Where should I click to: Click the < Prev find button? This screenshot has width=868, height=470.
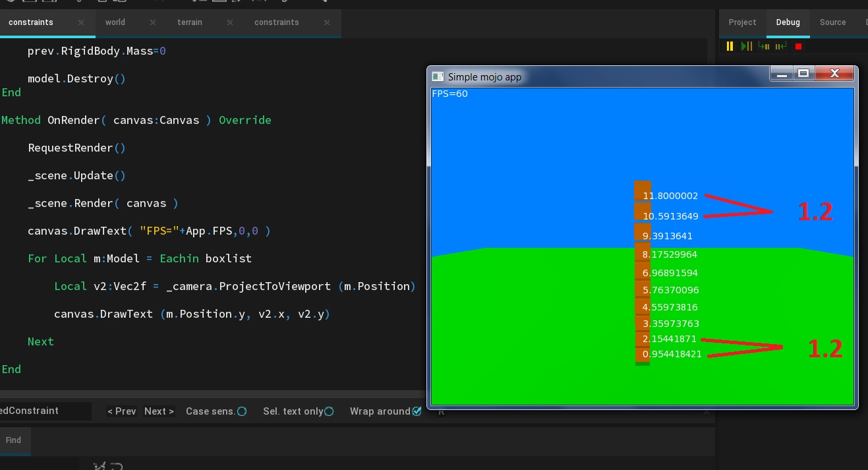(x=122, y=411)
